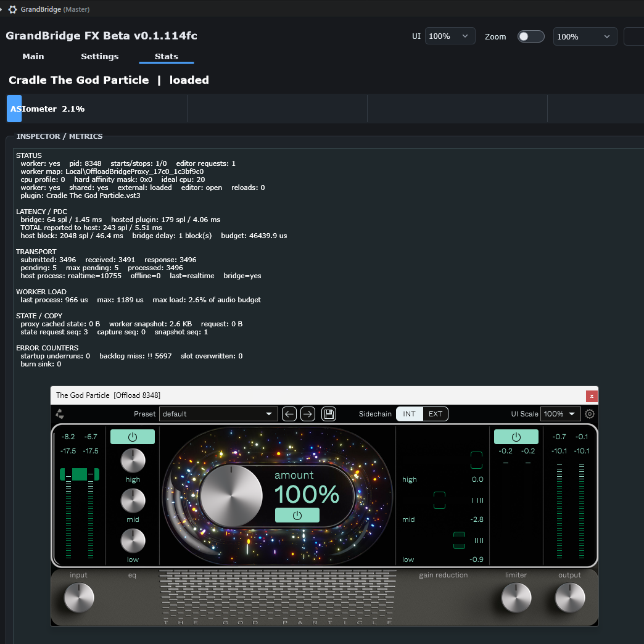This screenshot has height=644, width=644.
Task: Click the input level threshold slider handle
Action: tap(80, 474)
